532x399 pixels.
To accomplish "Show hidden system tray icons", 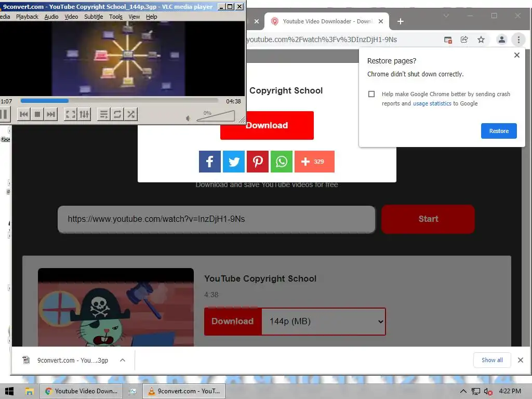I will pyautogui.click(x=463, y=392).
